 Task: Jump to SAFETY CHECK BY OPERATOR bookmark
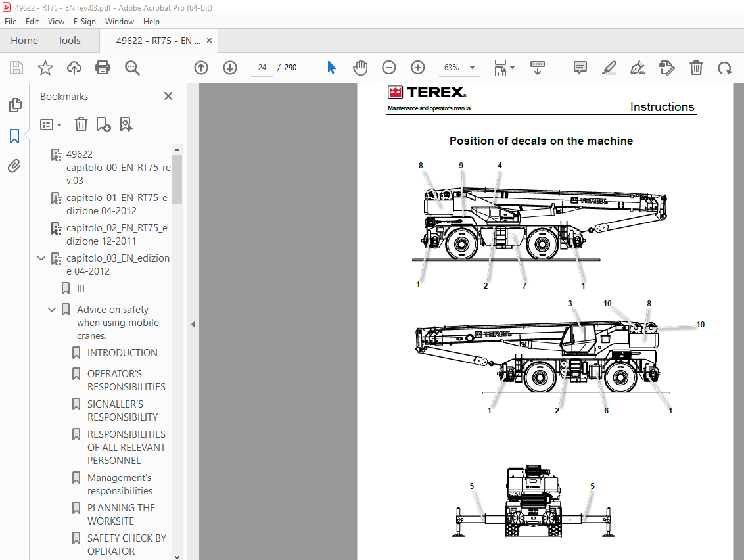[127, 544]
